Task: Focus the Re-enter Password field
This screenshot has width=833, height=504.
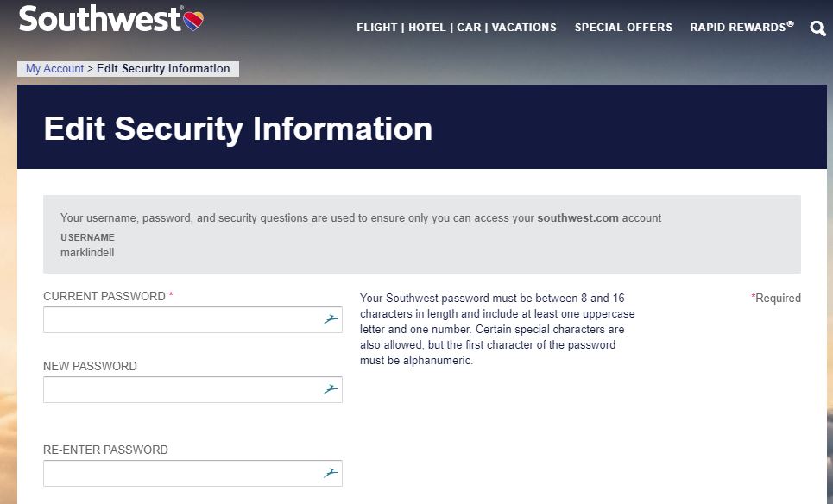Action: tap(181, 473)
